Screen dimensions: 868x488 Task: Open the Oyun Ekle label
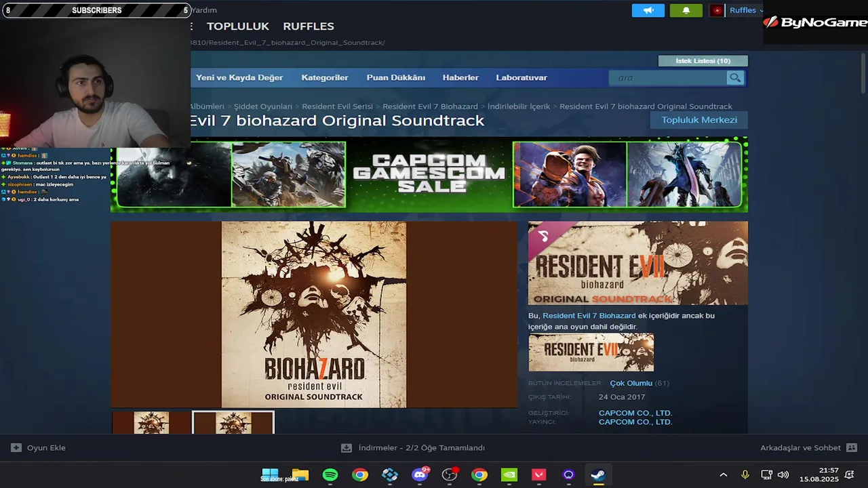tap(46, 448)
